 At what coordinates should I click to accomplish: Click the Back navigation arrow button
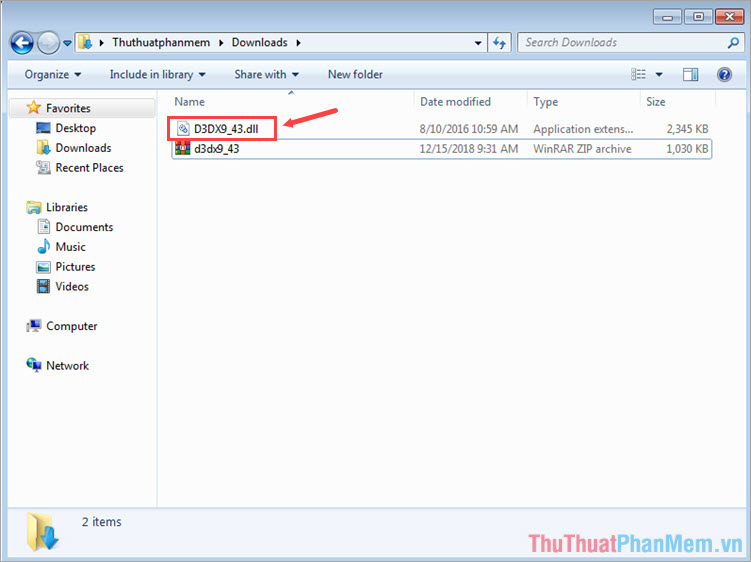(22, 43)
